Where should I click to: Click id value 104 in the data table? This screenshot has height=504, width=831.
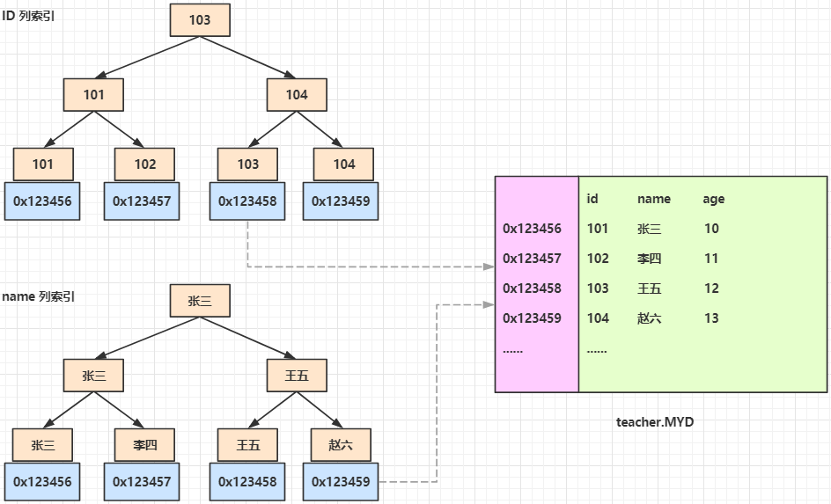pyautogui.click(x=598, y=318)
